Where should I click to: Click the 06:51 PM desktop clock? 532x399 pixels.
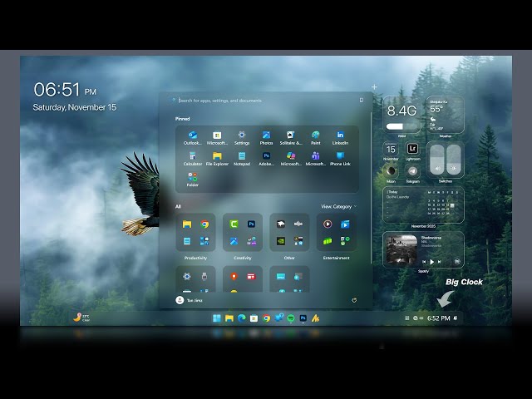[65, 90]
